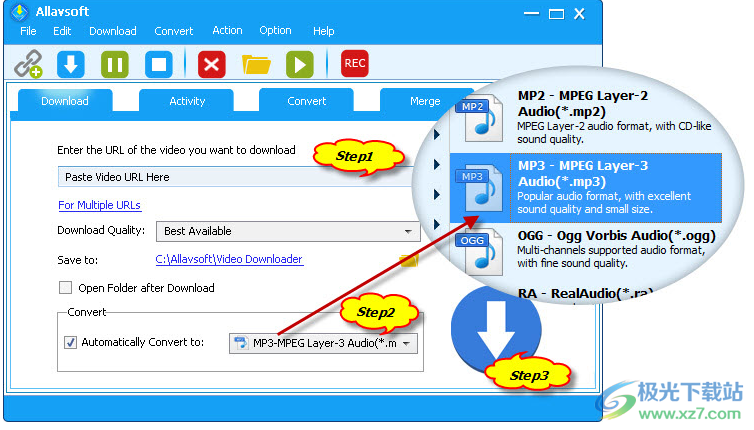Image resolution: width=754 pixels, height=430 pixels.
Task: Toggle Automatically Convert to checkbox
Action: click(x=71, y=342)
